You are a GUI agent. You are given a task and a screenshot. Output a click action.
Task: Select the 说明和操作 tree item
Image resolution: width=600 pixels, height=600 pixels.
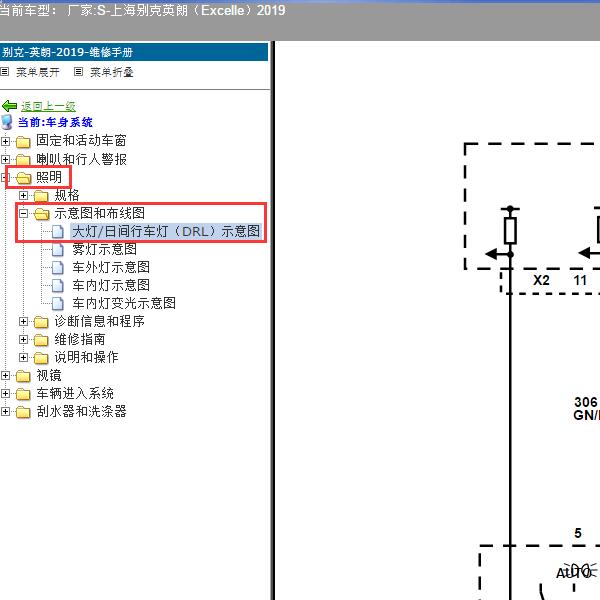pyautogui.click(x=86, y=357)
